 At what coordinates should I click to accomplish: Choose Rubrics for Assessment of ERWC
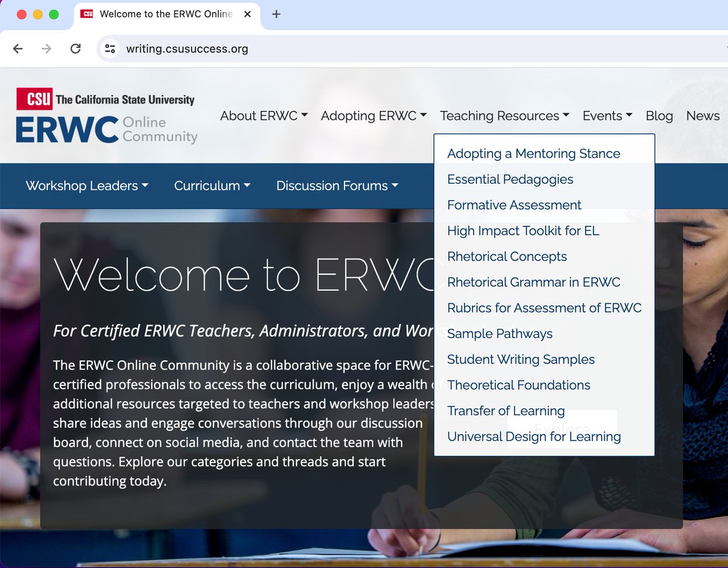click(x=544, y=308)
